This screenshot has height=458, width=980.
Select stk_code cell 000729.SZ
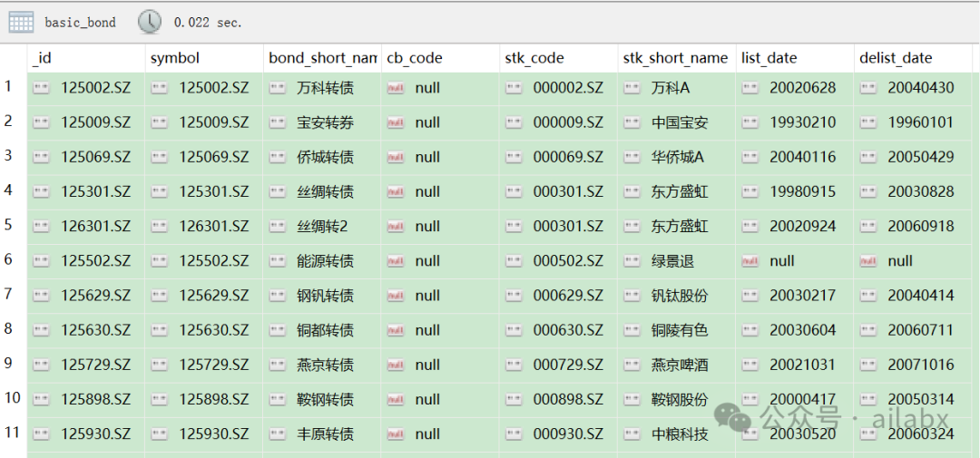tap(558, 365)
